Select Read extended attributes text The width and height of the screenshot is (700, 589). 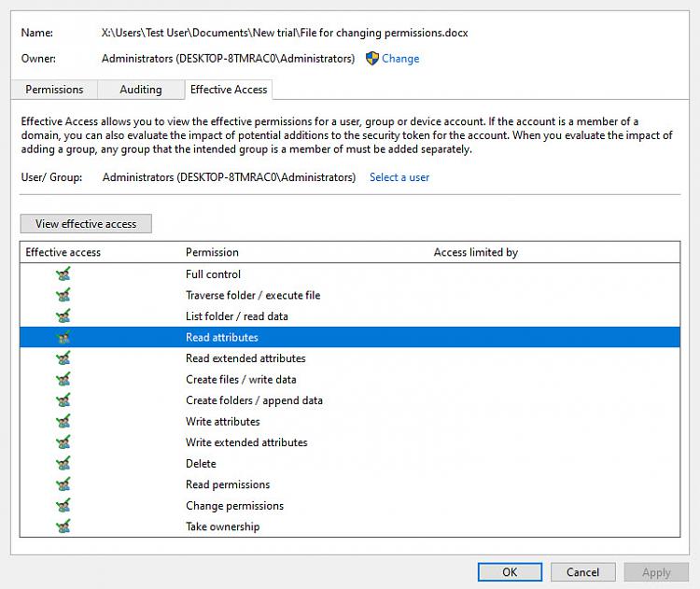(x=245, y=358)
